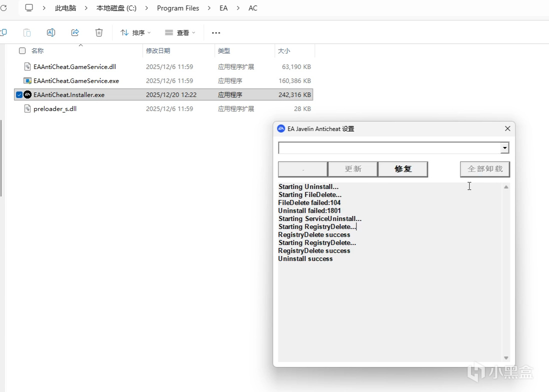549x392 pixels.
Task: Click the 'Starting ServiceUninstall...' log line
Action: 319,219
